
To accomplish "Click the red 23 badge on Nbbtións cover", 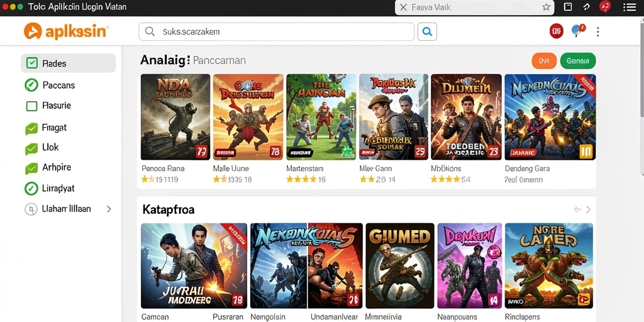I will [x=493, y=152].
